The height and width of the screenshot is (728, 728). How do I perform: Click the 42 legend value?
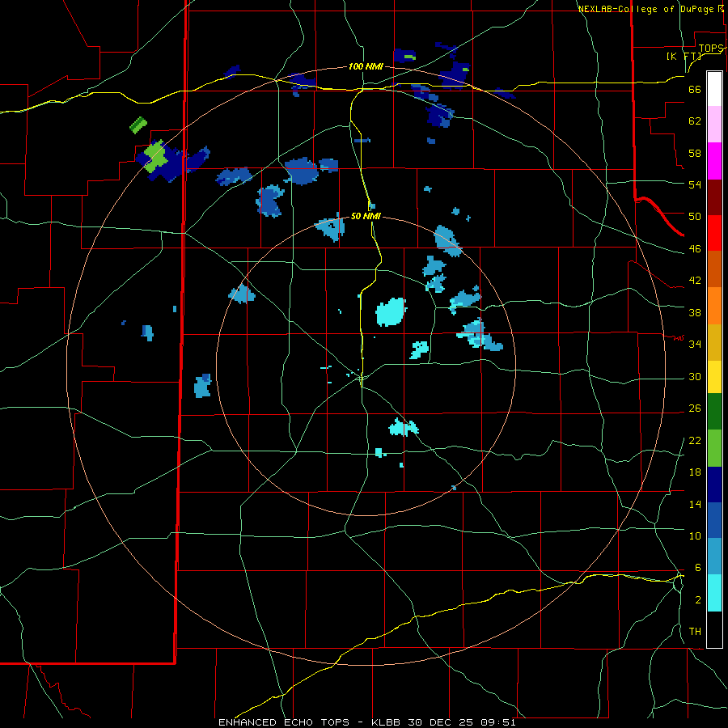pyautogui.click(x=695, y=280)
